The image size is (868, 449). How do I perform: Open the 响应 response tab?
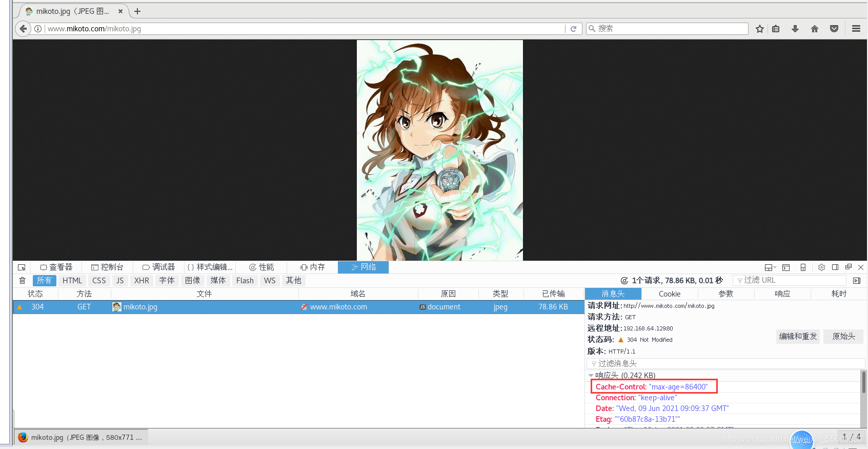click(x=782, y=294)
